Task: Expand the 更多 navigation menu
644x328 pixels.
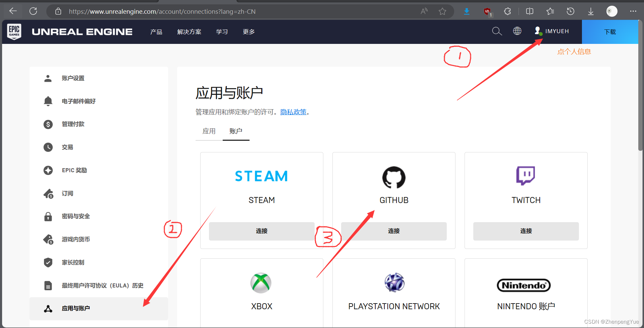Action: [x=249, y=31]
